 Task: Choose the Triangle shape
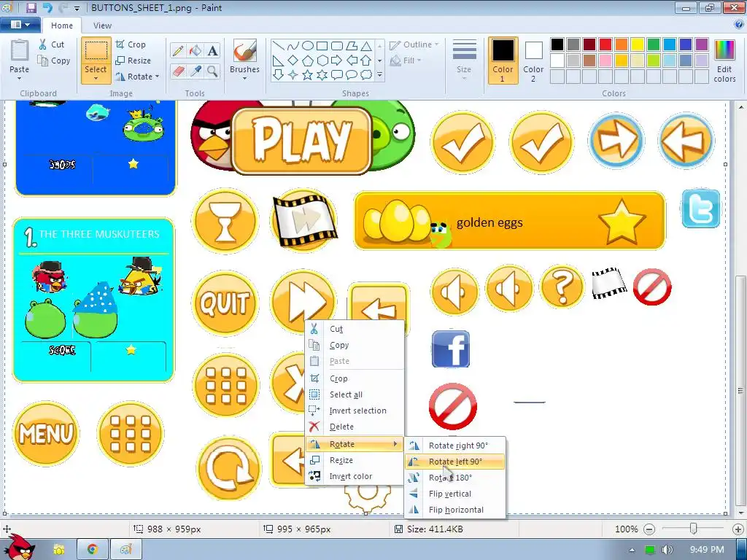click(x=366, y=46)
